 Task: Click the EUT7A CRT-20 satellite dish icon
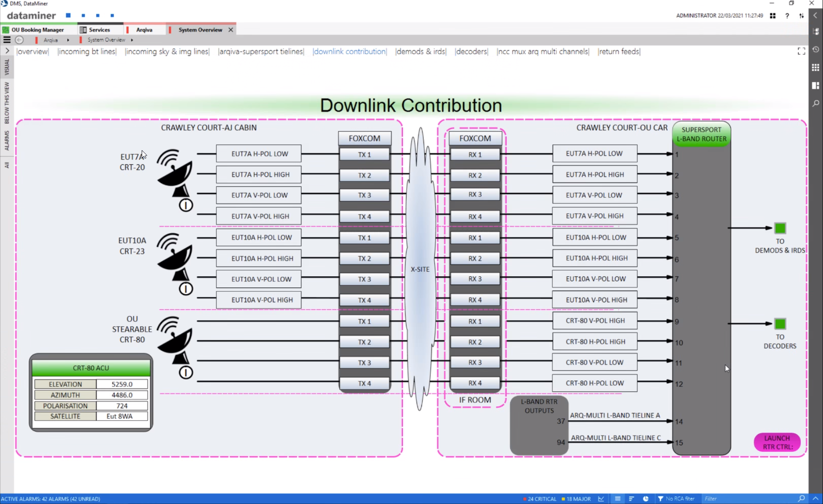[x=175, y=173]
